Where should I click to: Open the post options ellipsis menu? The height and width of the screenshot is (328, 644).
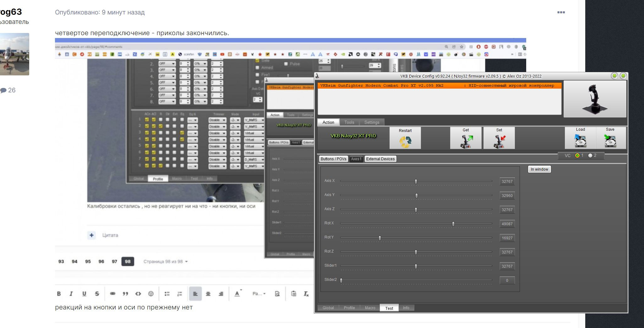click(561, 12)
